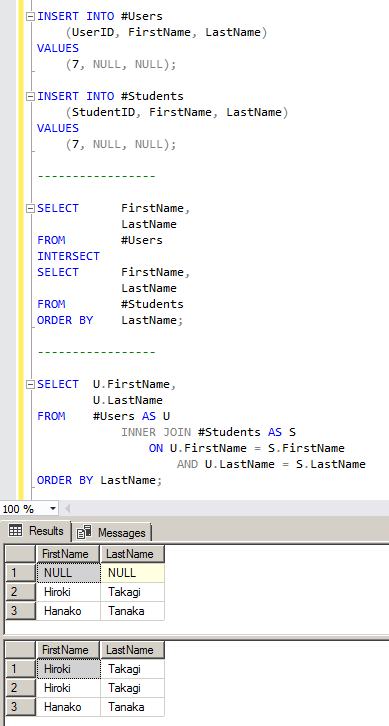Image resolution: width=389 pixels, height=726 pixels.
Task: Select row 2 header in first result grid
Action: pyautogui.click(x=20, y=592)
